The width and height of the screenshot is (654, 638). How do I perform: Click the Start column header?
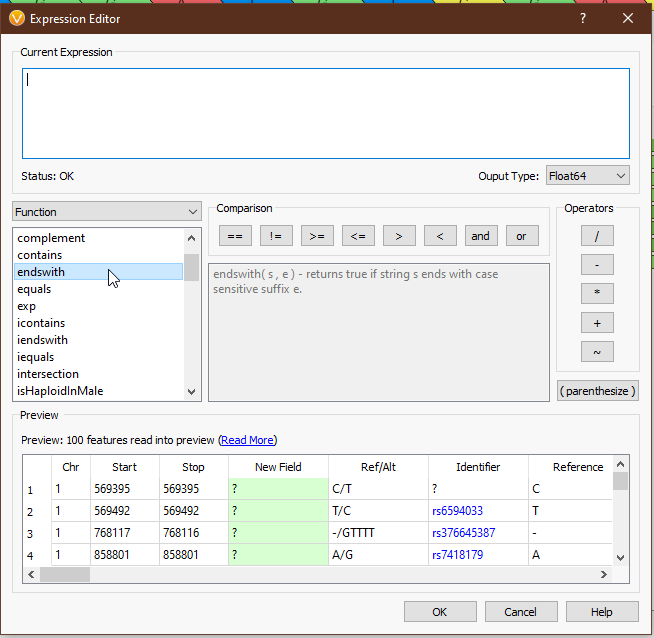pos(124,467)
